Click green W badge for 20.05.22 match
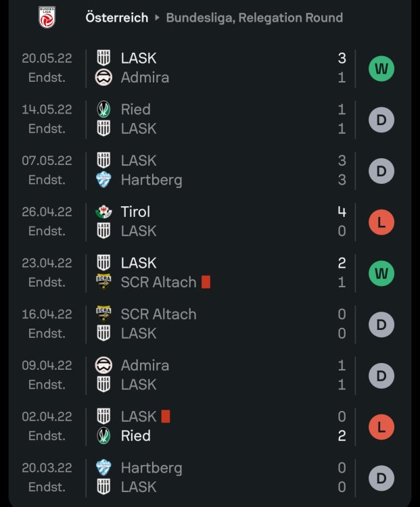The image size is (420, 507). (x=381, y=68)
